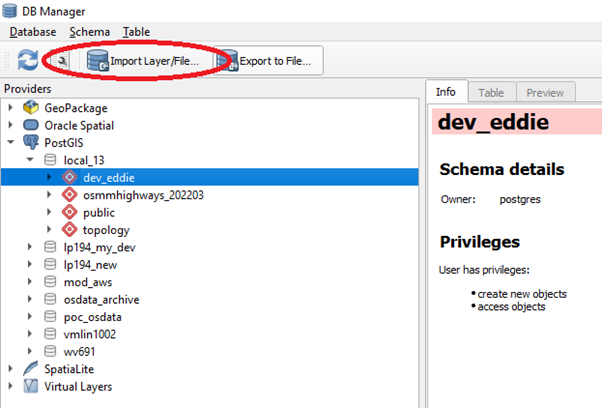Select the osdata_archive connection
602x408 pixels.
[101, 299]
